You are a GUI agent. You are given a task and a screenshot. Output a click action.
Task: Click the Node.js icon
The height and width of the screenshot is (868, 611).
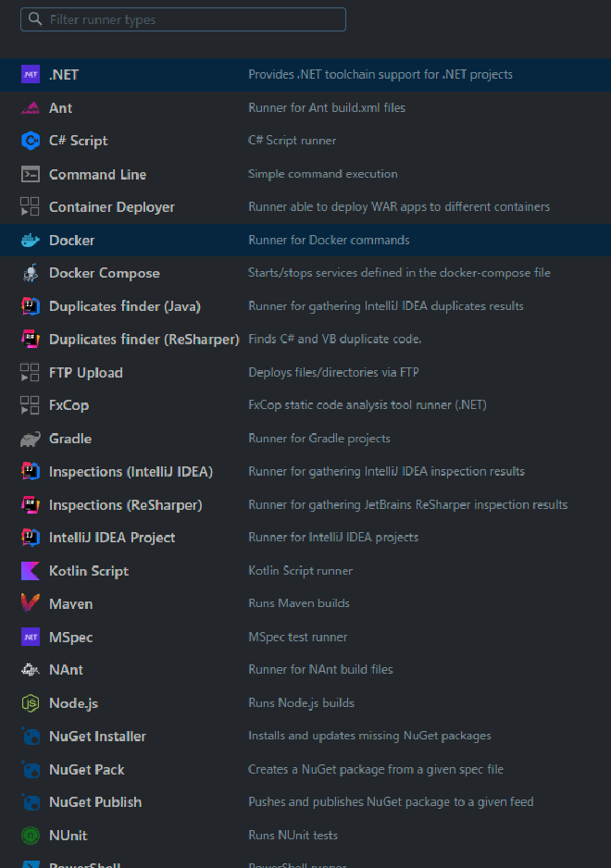[31, 703]
